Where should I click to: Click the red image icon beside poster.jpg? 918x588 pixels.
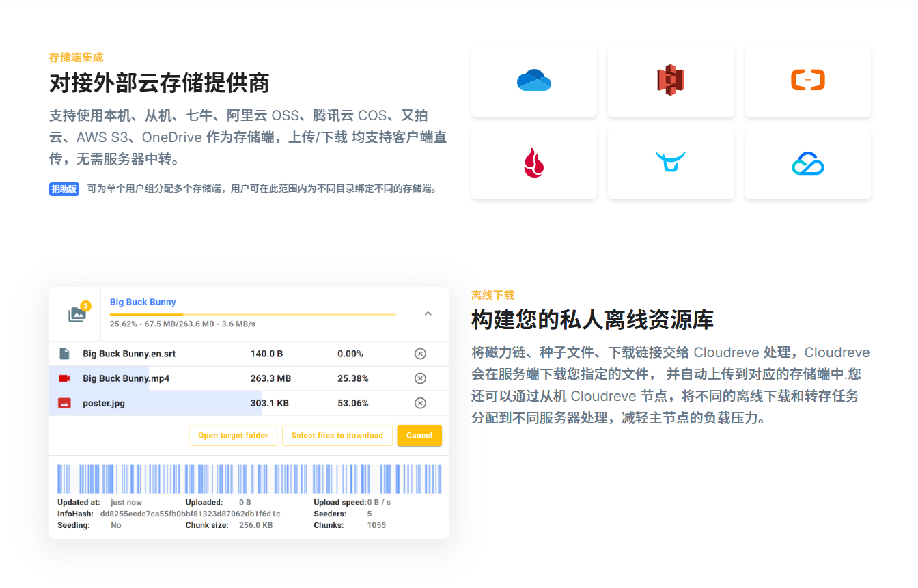(x=64, y=403)
